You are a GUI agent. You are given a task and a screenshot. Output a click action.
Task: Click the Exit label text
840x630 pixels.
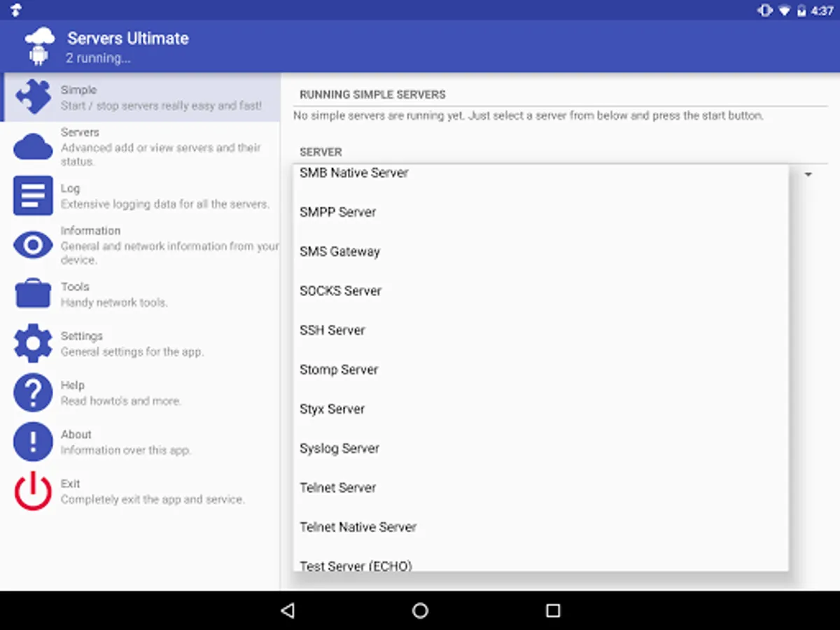pyautogui.click(x=70, y=483)
